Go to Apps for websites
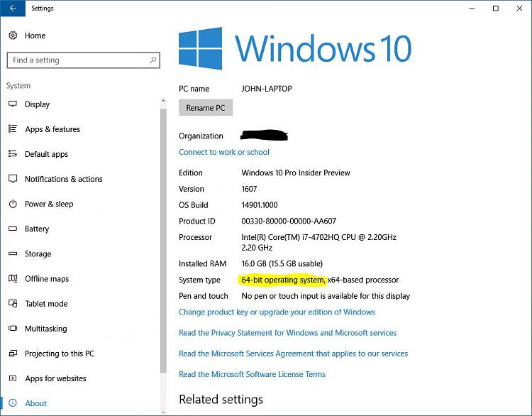Image resolution: width=532 pixels, height=416 pixels. (x=55, y=378)
